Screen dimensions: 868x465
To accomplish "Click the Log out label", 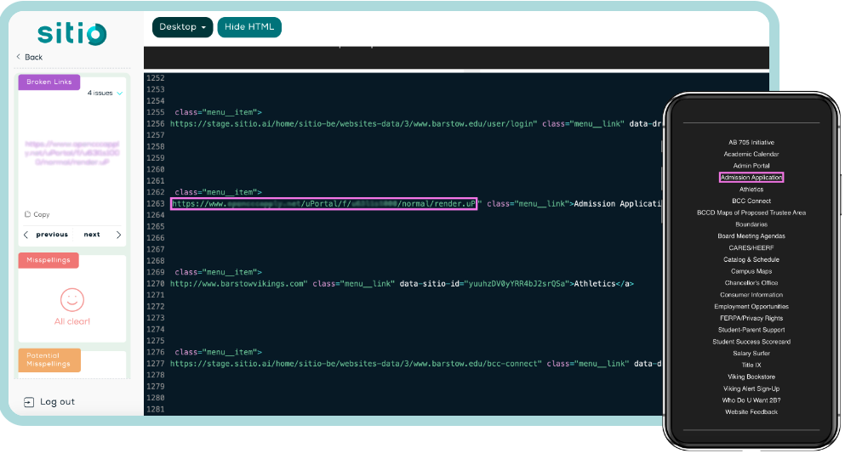I will pyautogui.click(x=57, y=402).
